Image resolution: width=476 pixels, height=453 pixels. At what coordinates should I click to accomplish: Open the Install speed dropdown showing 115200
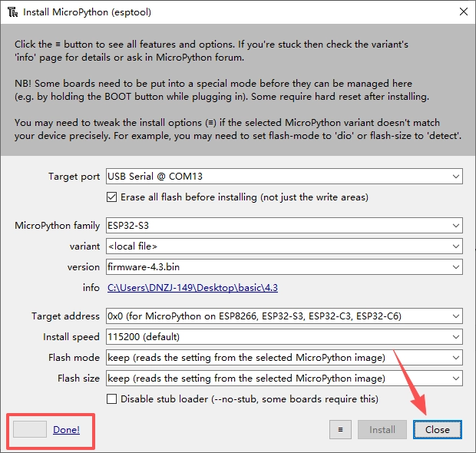click(284, 337)
